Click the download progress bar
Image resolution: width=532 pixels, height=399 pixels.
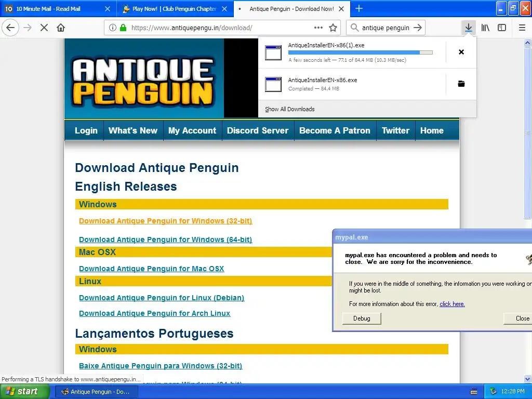click(x=361, y=52)
